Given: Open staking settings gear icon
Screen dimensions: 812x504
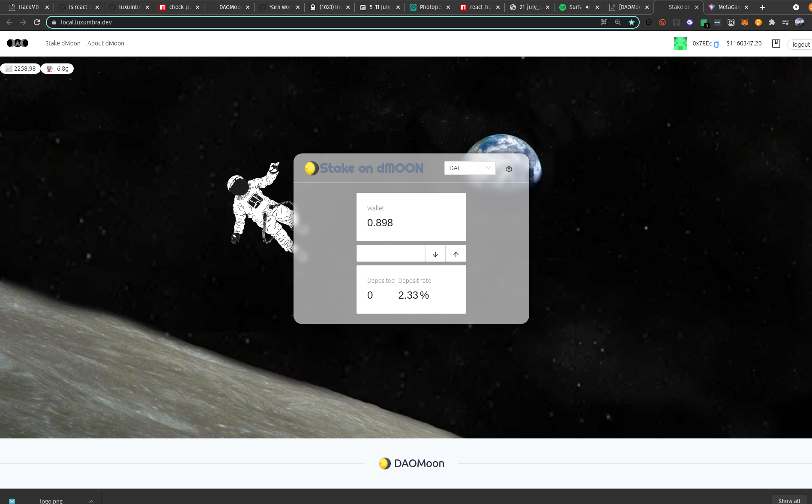Looking at the screenshot, I should [509, 169].
